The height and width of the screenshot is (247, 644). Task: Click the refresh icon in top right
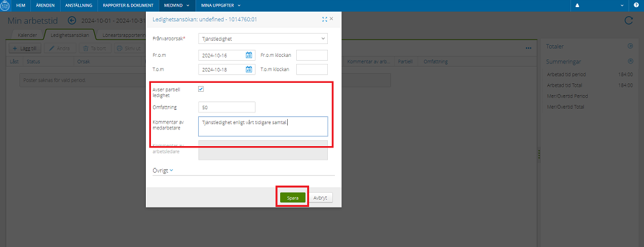pos(629,21)
